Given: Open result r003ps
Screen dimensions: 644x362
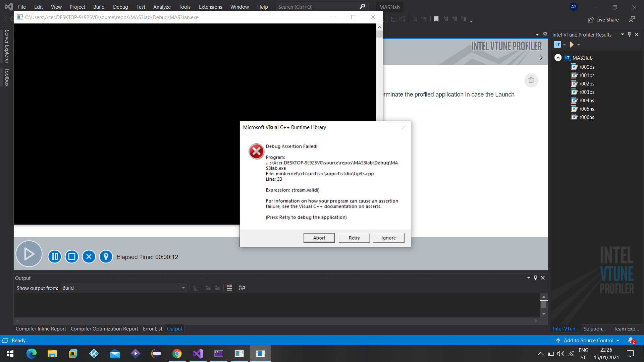Looking at the screenshot, I should (x=587, y=92).
